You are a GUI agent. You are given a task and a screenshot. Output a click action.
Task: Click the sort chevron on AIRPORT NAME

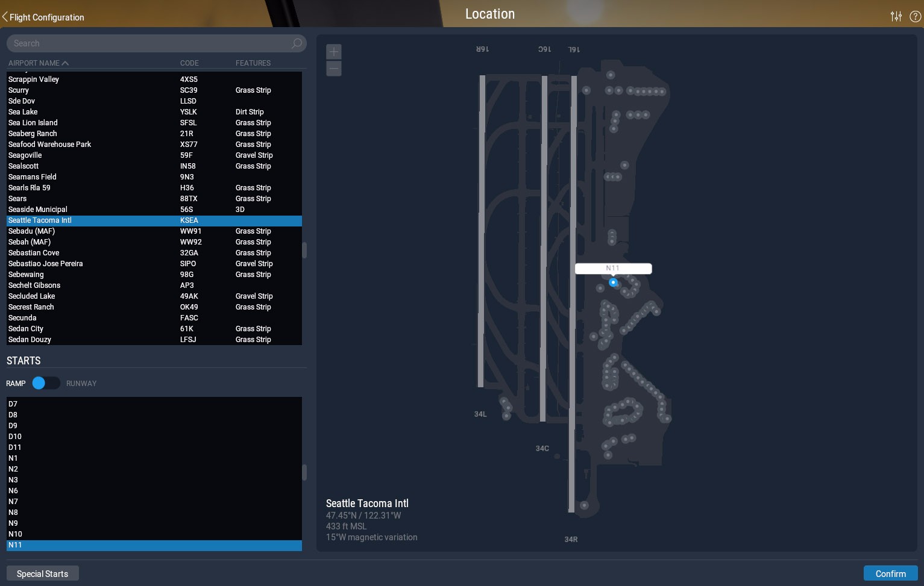tap(65, 63)
